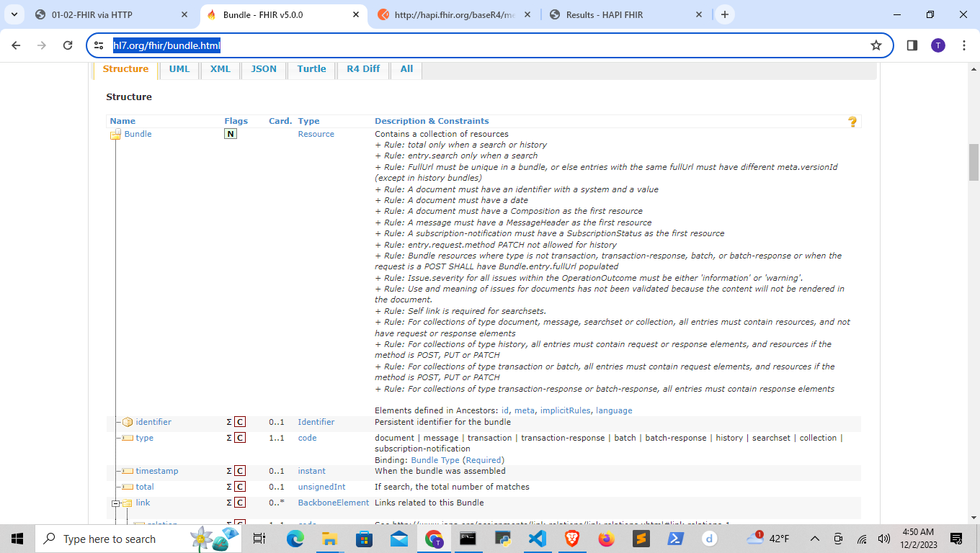Switch to the JSON tab
Screen dimensions: 980x553
click(264, 69)
